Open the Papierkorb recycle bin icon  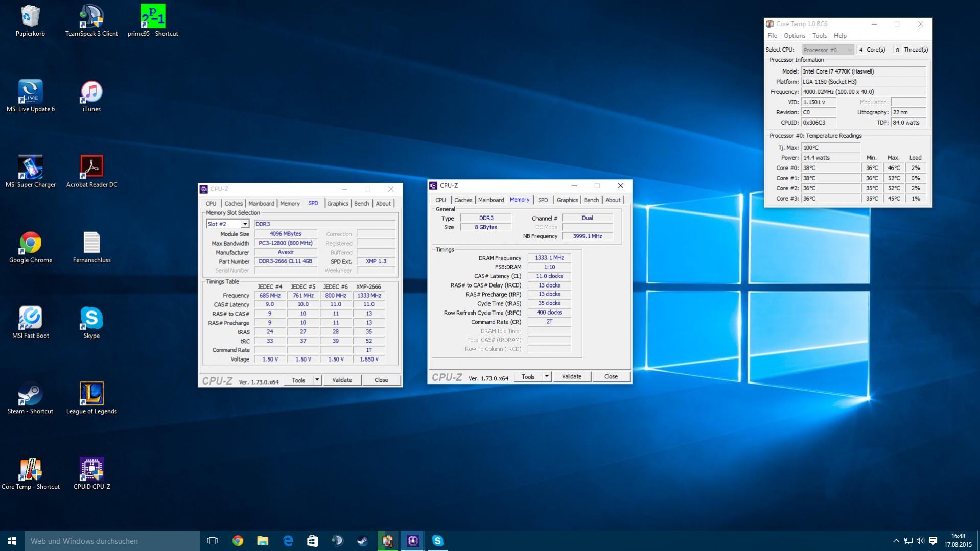pyautogui.click(x=30, y=21)
